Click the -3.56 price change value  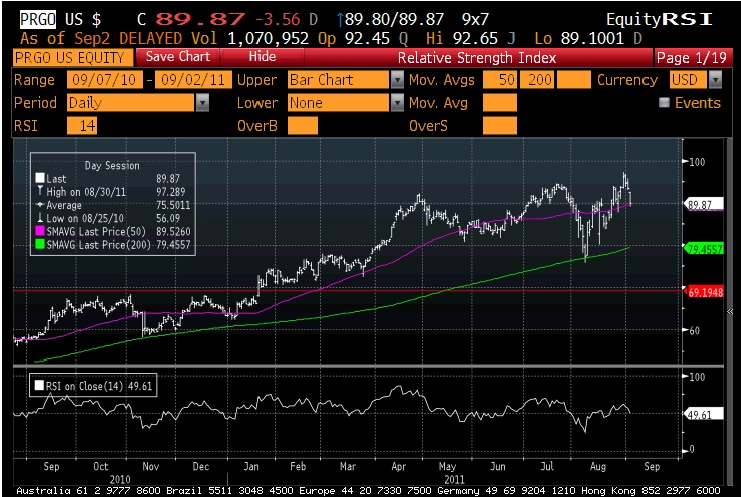tap(278, 19)
